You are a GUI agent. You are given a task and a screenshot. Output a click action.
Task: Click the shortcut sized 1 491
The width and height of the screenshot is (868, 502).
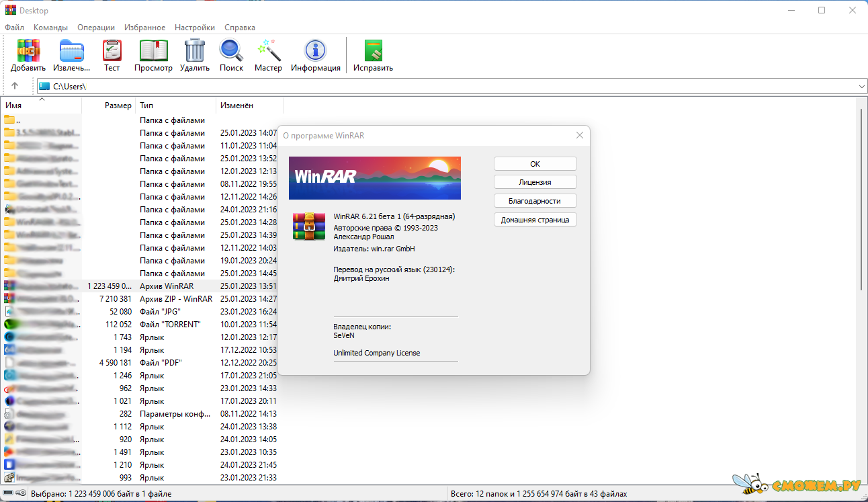142,452
